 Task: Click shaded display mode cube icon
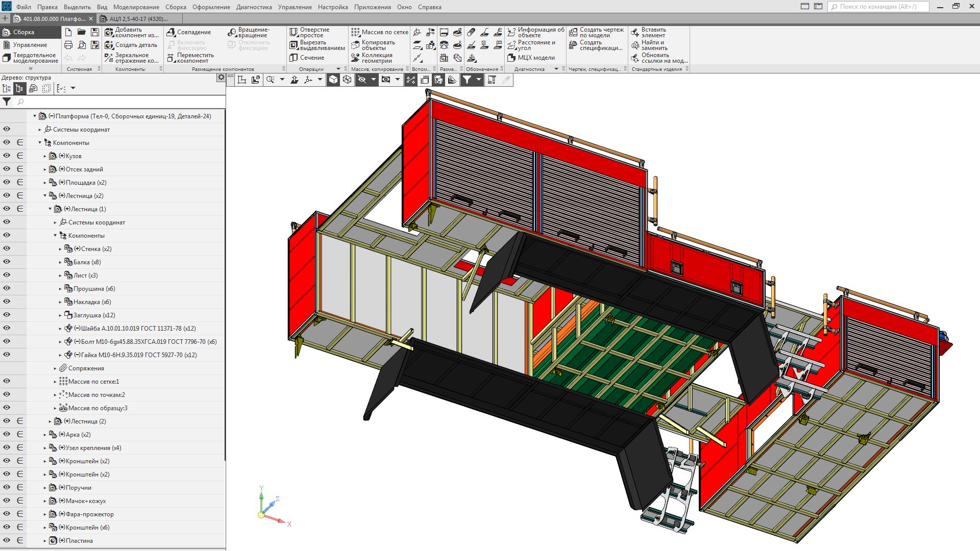point(333,80)
